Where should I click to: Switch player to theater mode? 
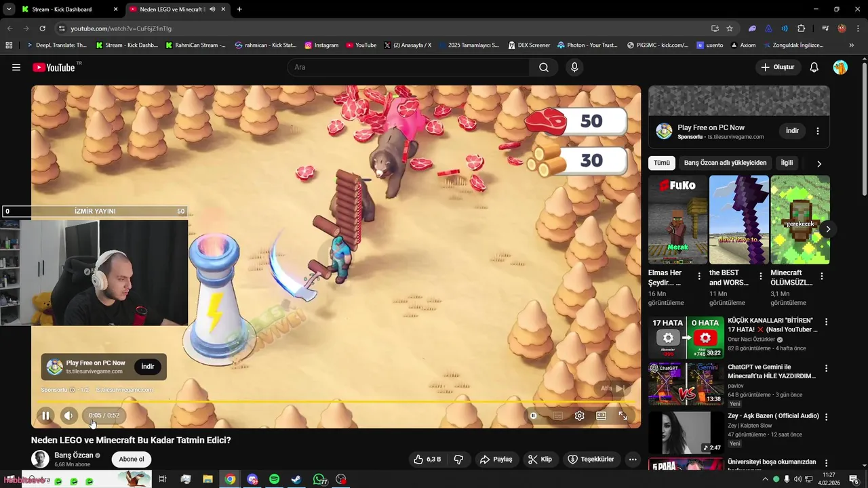pos(601,415)
